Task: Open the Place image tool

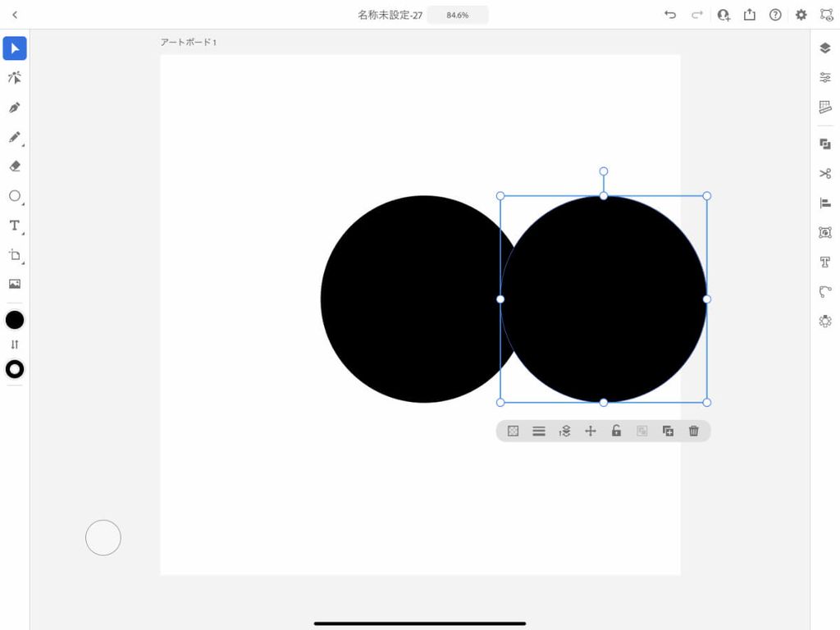Action: [x=15, y=284]
